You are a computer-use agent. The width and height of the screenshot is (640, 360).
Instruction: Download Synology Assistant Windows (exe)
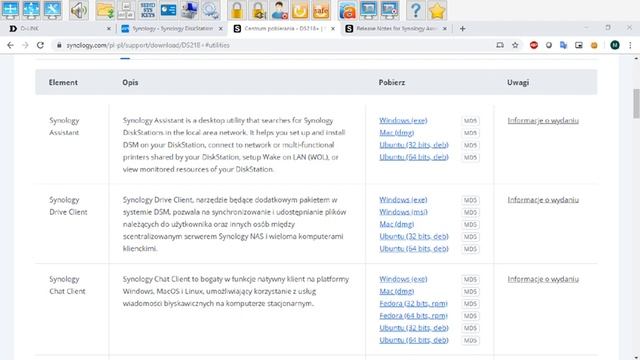click(403, 120)
